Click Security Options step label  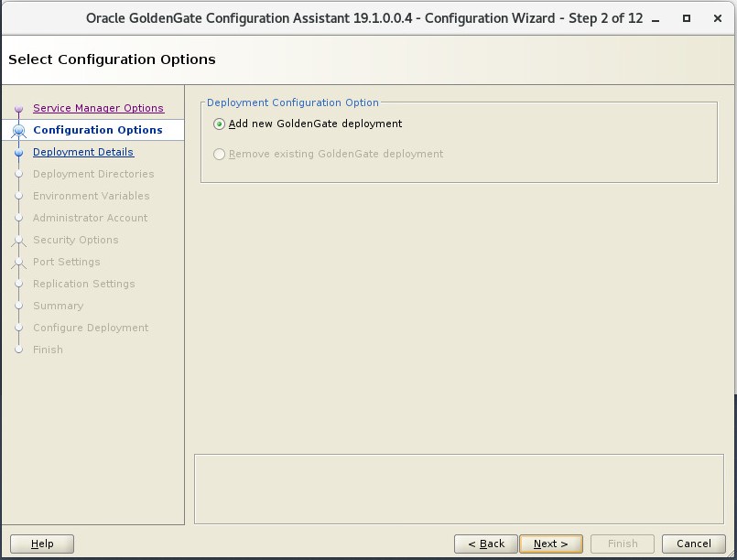76,240
